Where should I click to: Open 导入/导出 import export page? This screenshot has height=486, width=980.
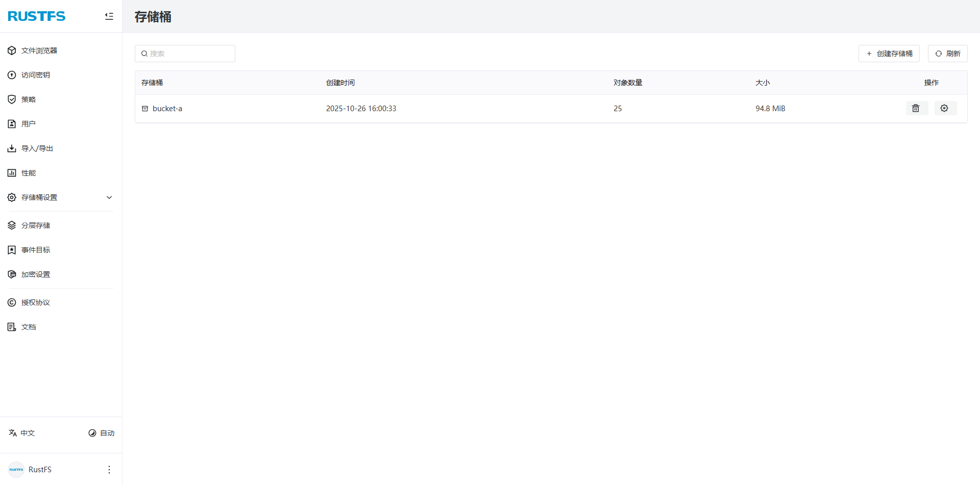coord(37,148)
